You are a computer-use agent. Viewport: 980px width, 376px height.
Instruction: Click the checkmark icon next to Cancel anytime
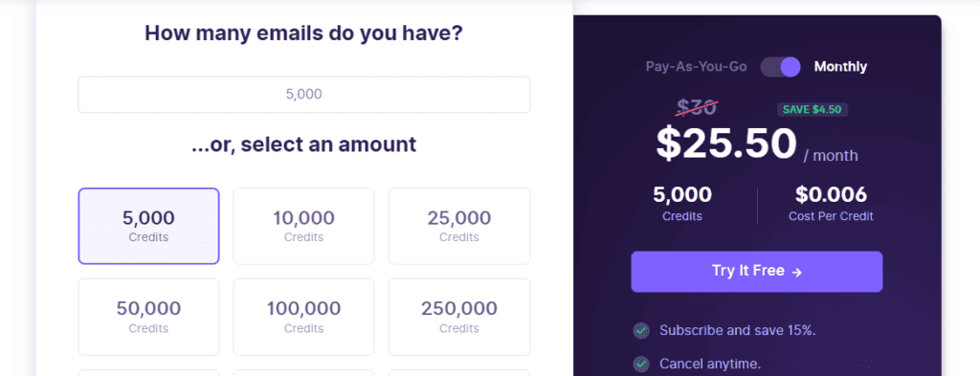640,364
